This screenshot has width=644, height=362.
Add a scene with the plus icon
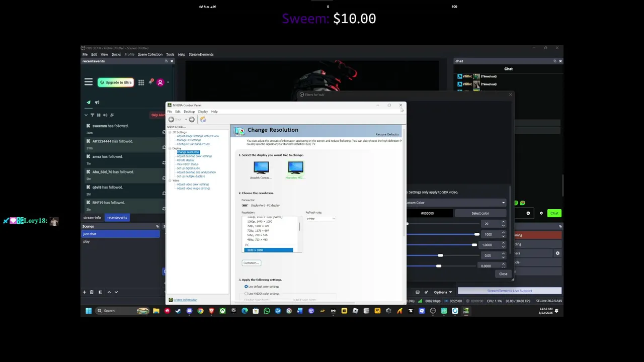tap(85, 292)
